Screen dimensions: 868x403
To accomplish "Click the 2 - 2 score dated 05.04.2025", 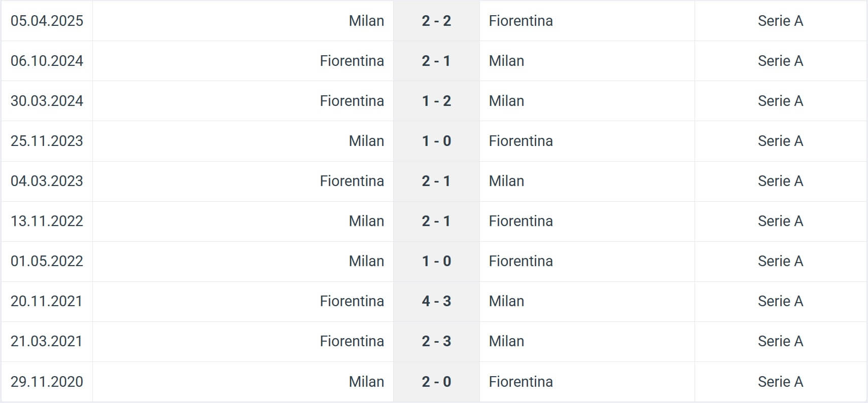I will tap(436, 21).
